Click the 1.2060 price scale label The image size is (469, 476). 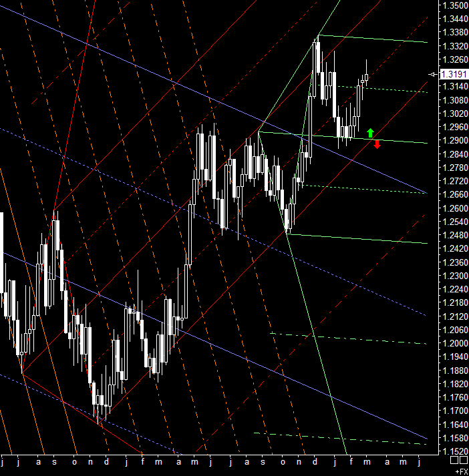455,330
